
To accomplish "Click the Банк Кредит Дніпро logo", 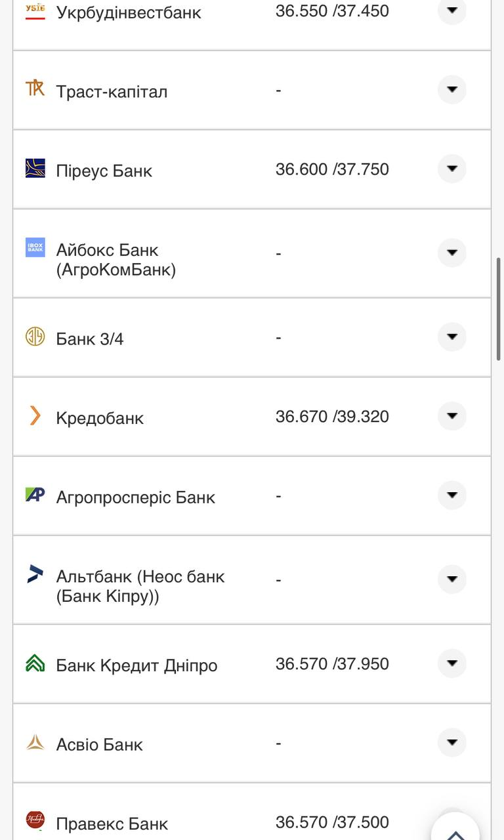I will click(35, 663).
